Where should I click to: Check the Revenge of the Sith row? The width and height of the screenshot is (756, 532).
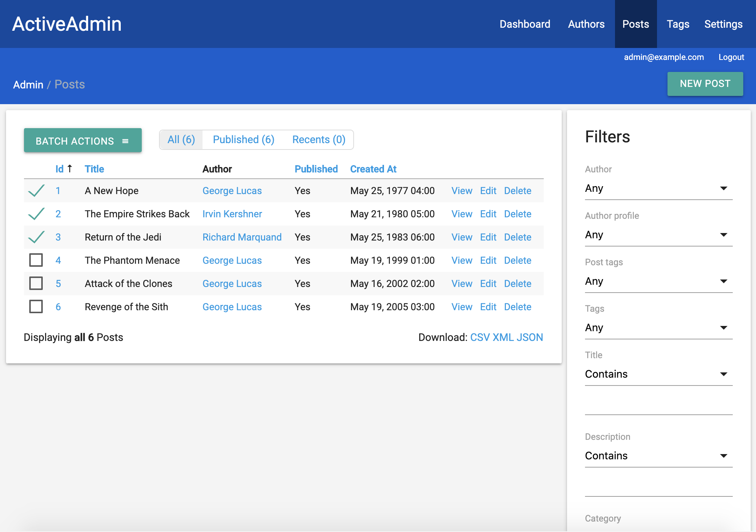click(x=36, y=306)
